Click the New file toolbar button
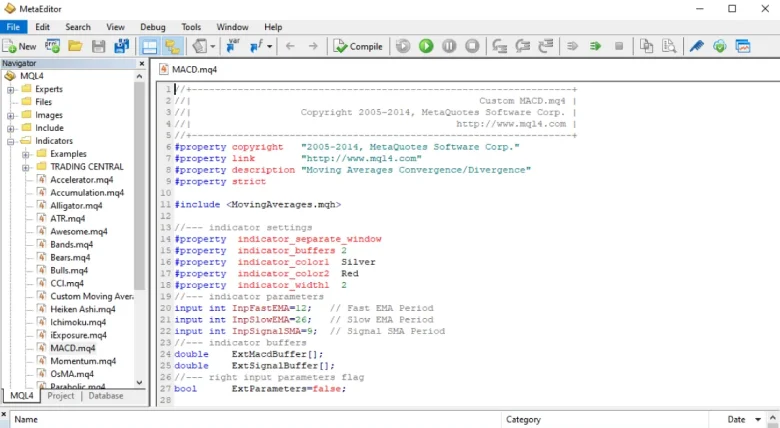Viewport: 780px width, 428px height. click(20, 46)
